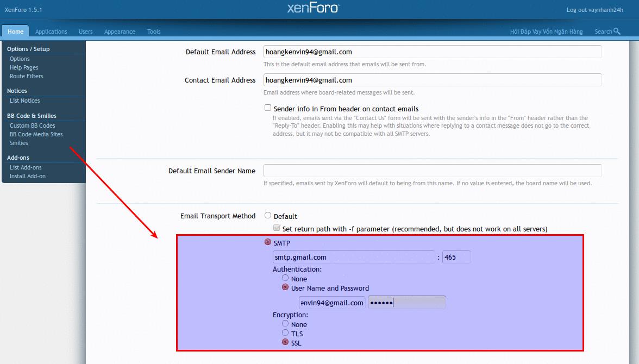Click the XenForo 1.5.1 version text
Image resolution: width=639 pixels, height=364 pixels.
coord(24,10)
